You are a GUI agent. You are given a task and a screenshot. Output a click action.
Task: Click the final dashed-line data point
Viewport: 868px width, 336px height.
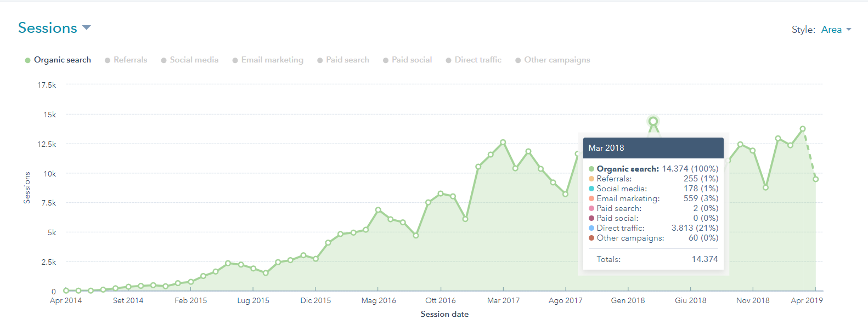coord(816,179)
